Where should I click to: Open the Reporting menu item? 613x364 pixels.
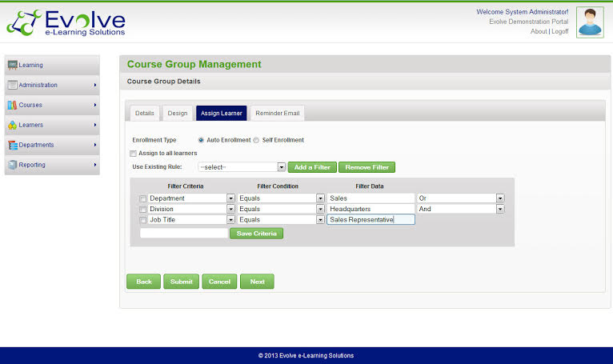click(52, 165)
